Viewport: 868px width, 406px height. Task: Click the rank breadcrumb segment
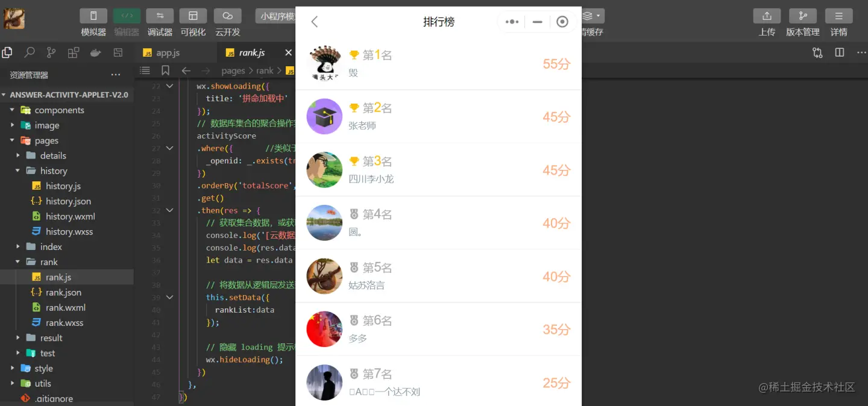point(265,70)
